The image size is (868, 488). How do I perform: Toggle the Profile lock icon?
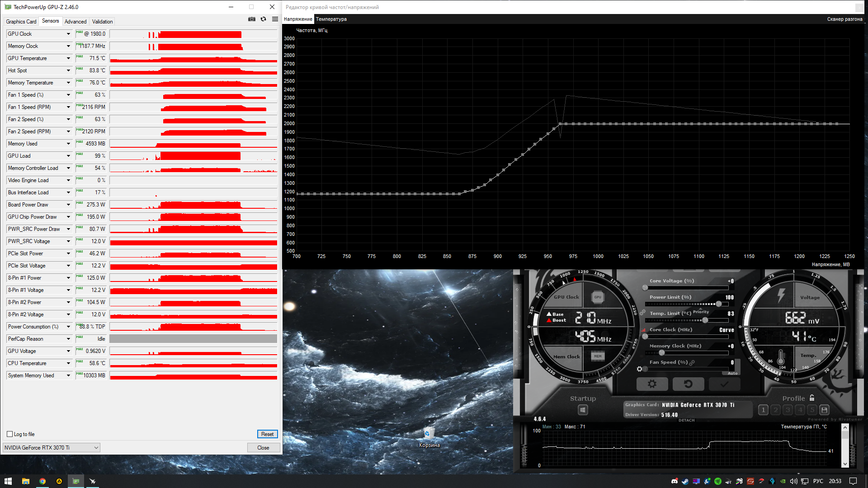point(812,398)
